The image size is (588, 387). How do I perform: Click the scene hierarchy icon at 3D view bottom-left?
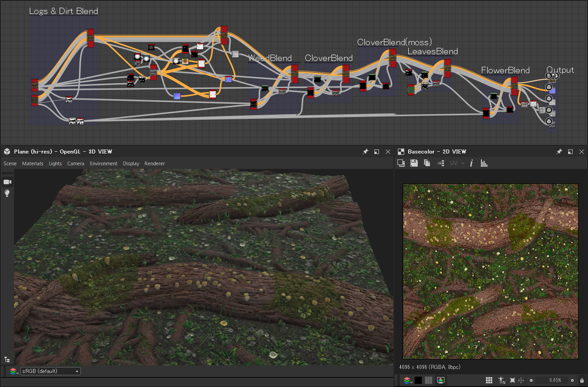(x=7, y=360)
